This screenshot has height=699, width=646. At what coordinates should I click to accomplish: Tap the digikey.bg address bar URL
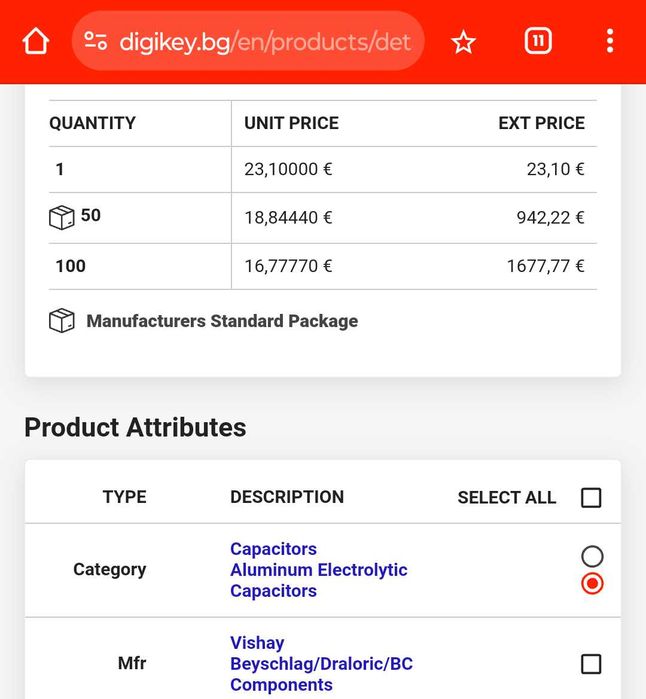pyautogui.click(x=265, y=42)
